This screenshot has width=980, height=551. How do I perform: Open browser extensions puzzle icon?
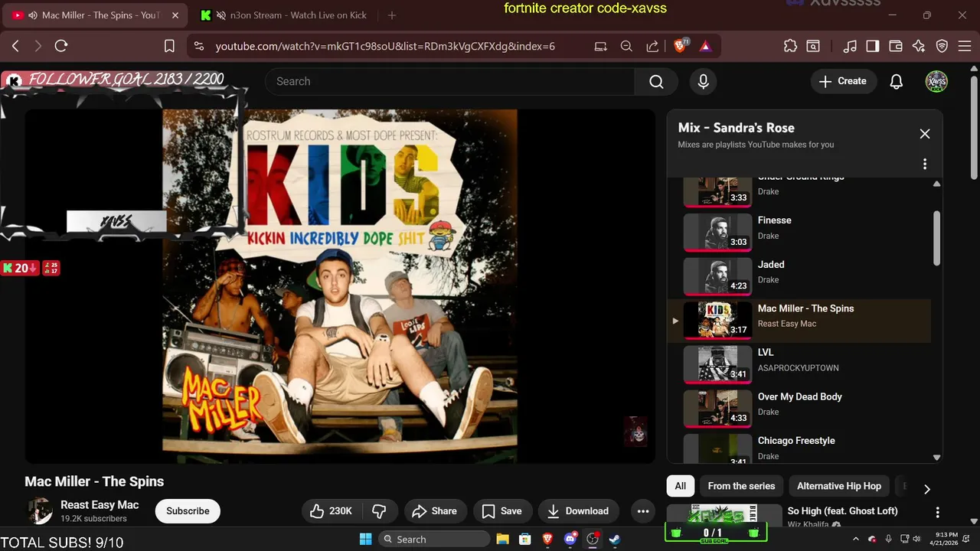tap(790, 46)
